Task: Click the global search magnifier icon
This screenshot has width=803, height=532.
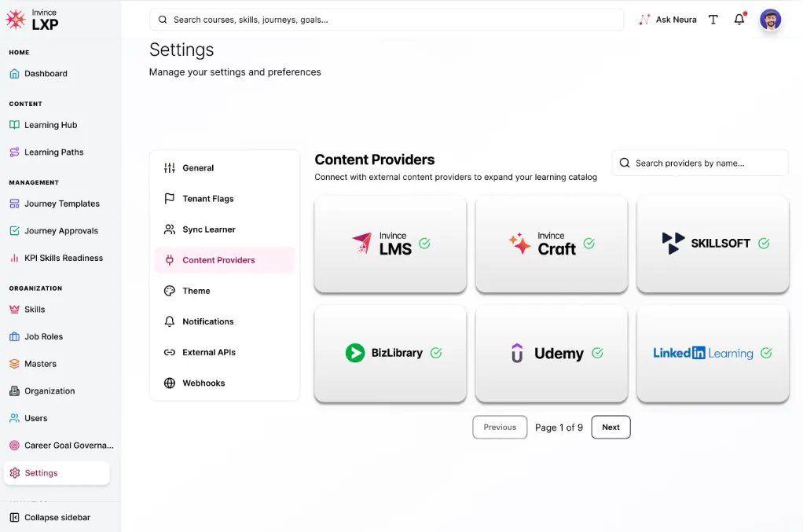Action: tap(163, 20)
